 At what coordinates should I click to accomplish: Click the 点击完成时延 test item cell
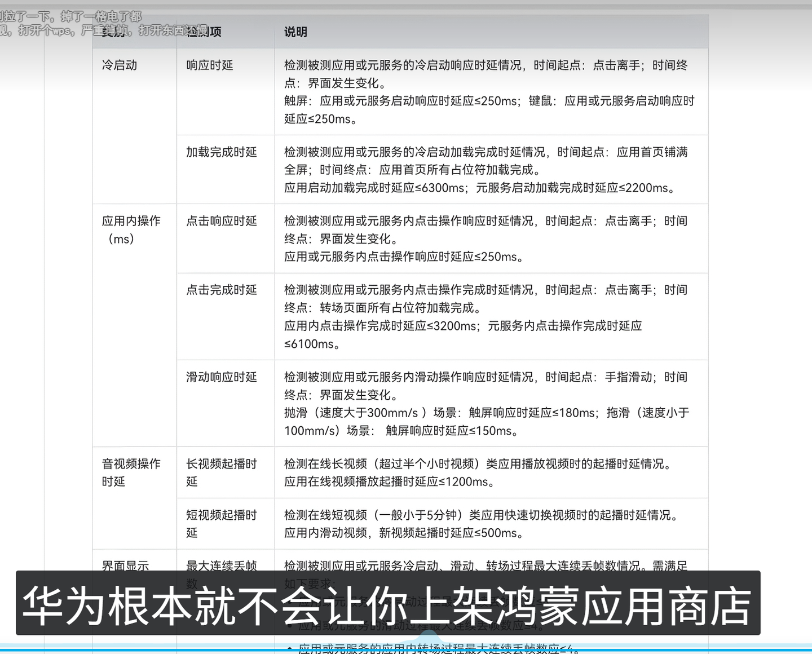(x=226, y=316)
